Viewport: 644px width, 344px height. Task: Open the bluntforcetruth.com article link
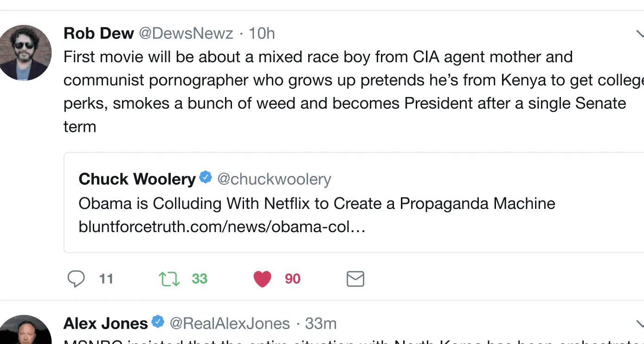tap(222, 227)
